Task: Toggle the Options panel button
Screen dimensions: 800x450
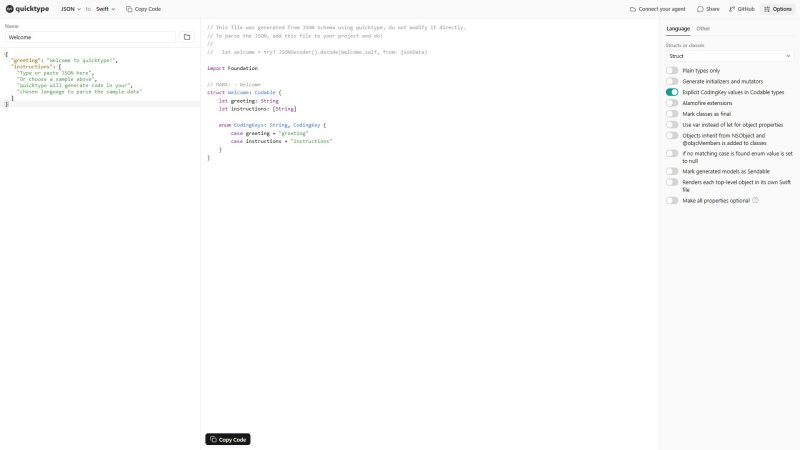Action: click(x=778, y=9)
